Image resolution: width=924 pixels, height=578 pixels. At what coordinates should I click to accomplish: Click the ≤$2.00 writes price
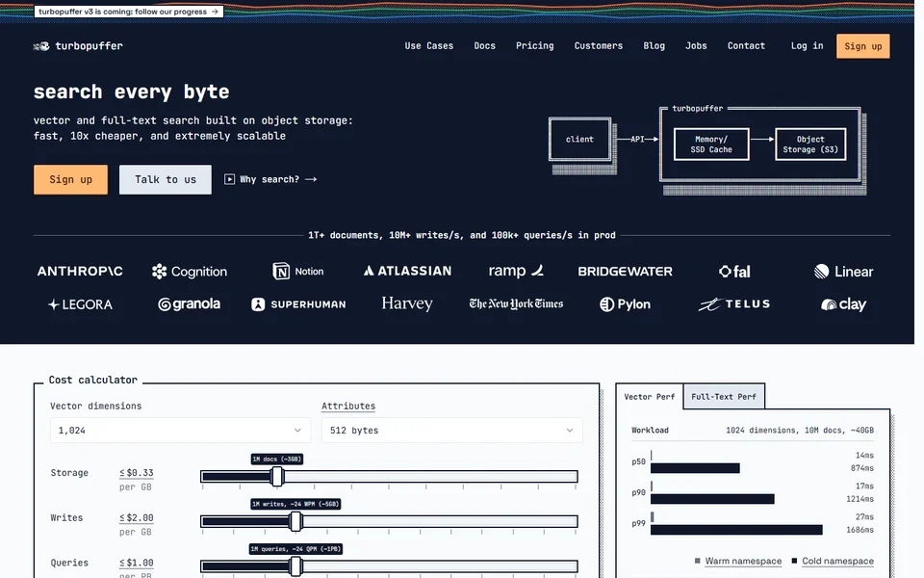[x=136, y=518]
